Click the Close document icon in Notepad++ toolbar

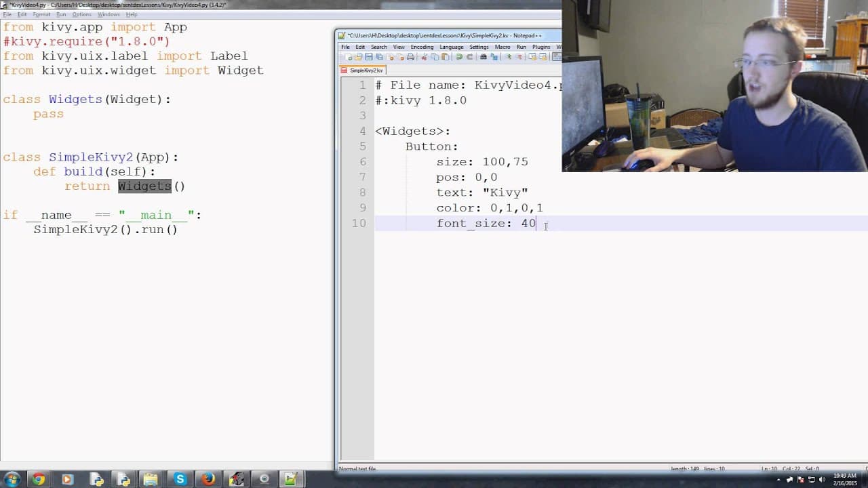(391, 57)
